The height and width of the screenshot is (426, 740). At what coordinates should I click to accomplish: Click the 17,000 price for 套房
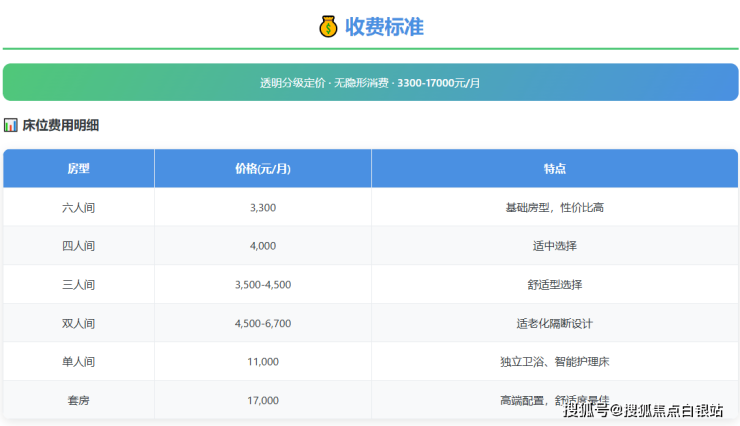(x=262, y=400)
